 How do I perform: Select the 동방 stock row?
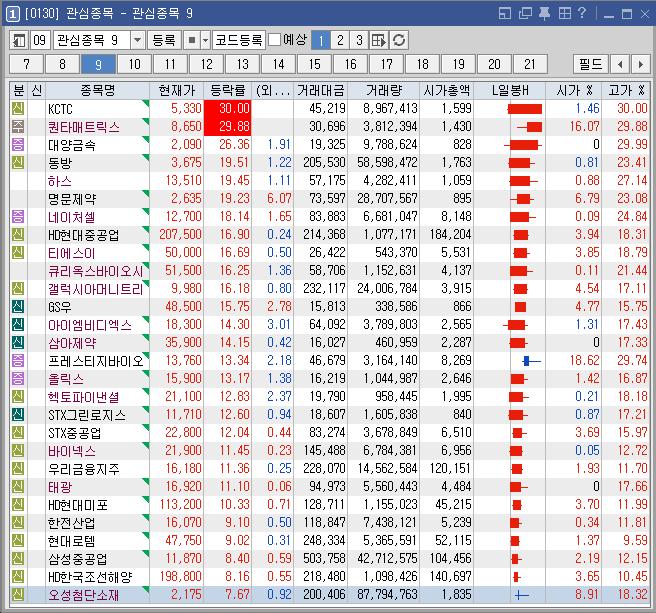pos(330,162)
